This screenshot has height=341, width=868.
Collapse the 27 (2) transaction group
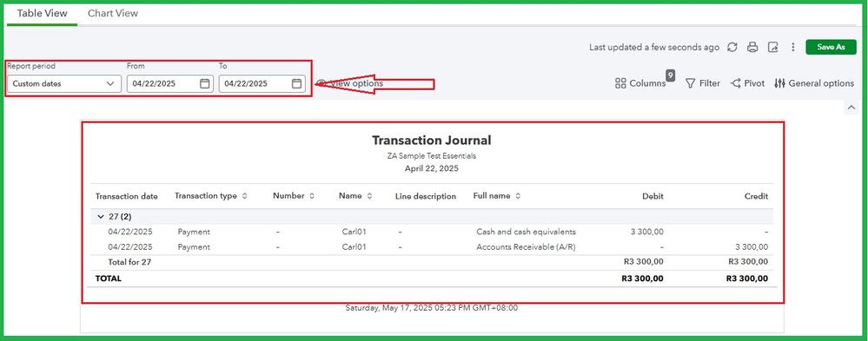(x=100, y=217)
